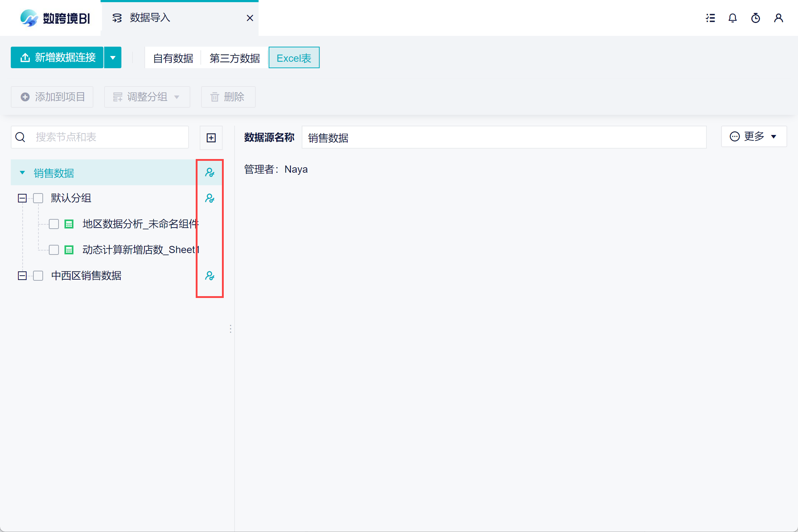Screen dimensions: 798x532
Task: Click the panel splitter drag handle
Action: click(231, 329)
